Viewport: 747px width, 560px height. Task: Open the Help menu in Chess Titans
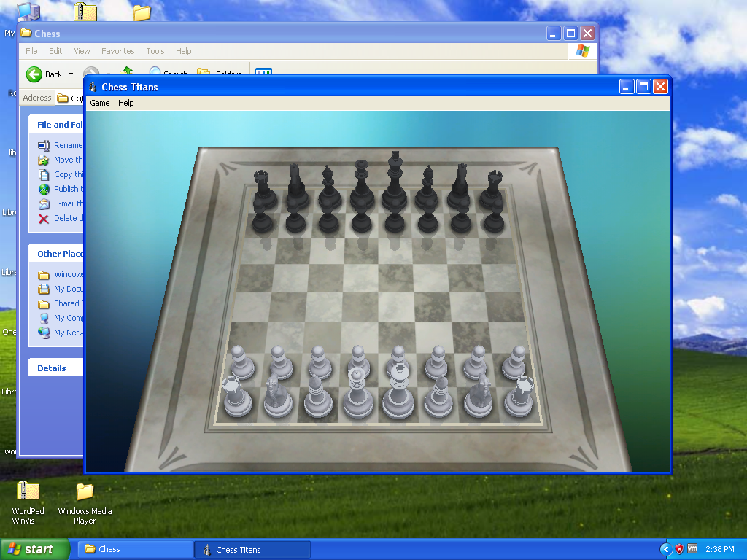click(125, 103)
